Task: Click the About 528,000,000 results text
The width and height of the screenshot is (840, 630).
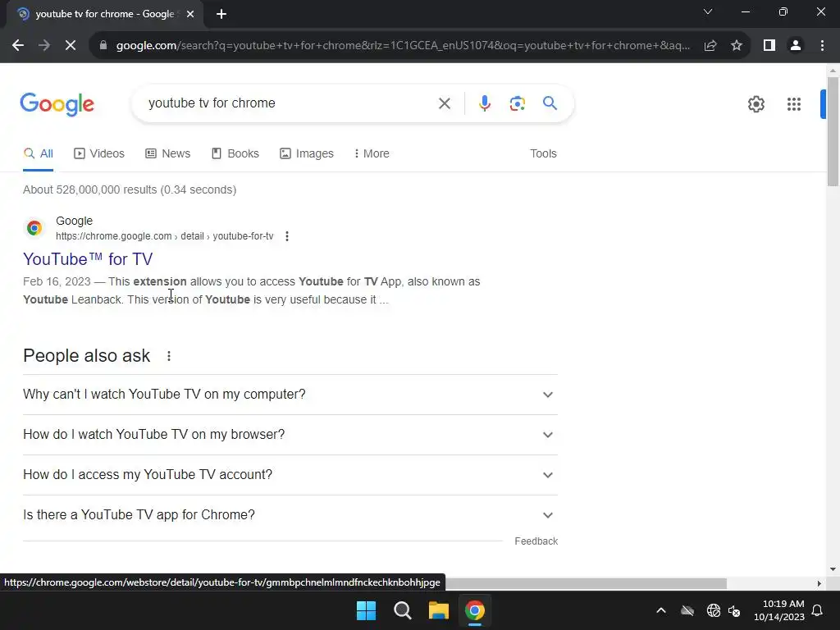Action: [130, 189]
